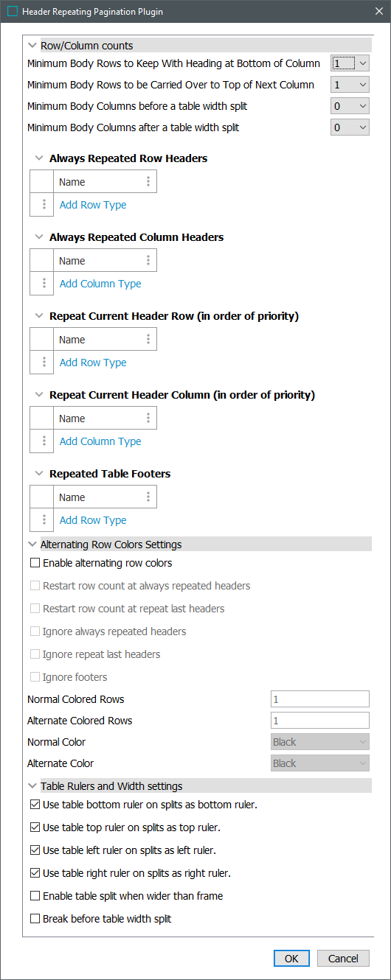This screenshot has height=980, width=391.
Task: Click Name column dots in Repeated Table Footers
Action: [x=148, y=497]
